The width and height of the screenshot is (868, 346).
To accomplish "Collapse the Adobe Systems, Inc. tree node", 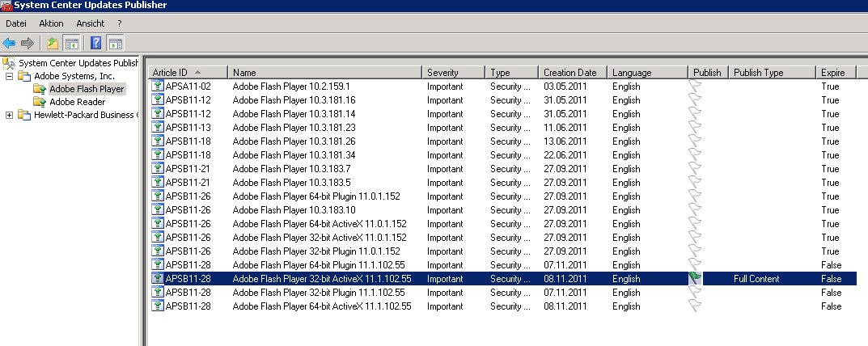I will [9, 76].
